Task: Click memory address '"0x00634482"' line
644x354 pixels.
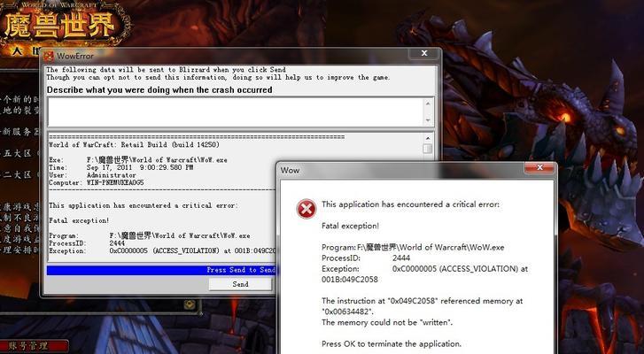Action: point(348,312)
